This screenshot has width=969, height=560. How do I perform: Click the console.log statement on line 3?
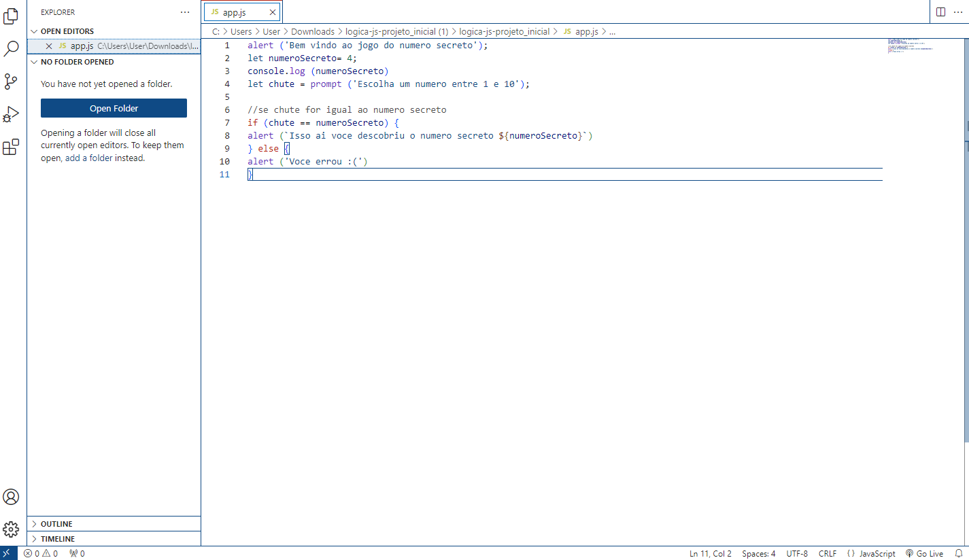pyautogui.click(x=318, y=71)
